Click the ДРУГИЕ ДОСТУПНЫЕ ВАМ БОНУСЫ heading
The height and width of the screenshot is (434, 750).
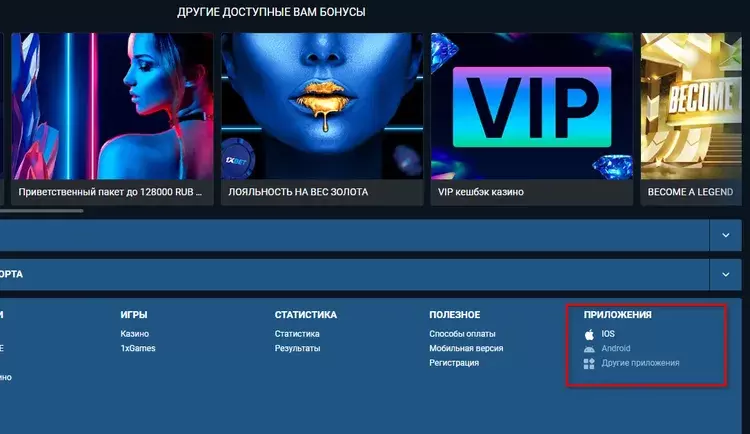tap(271, 12)
